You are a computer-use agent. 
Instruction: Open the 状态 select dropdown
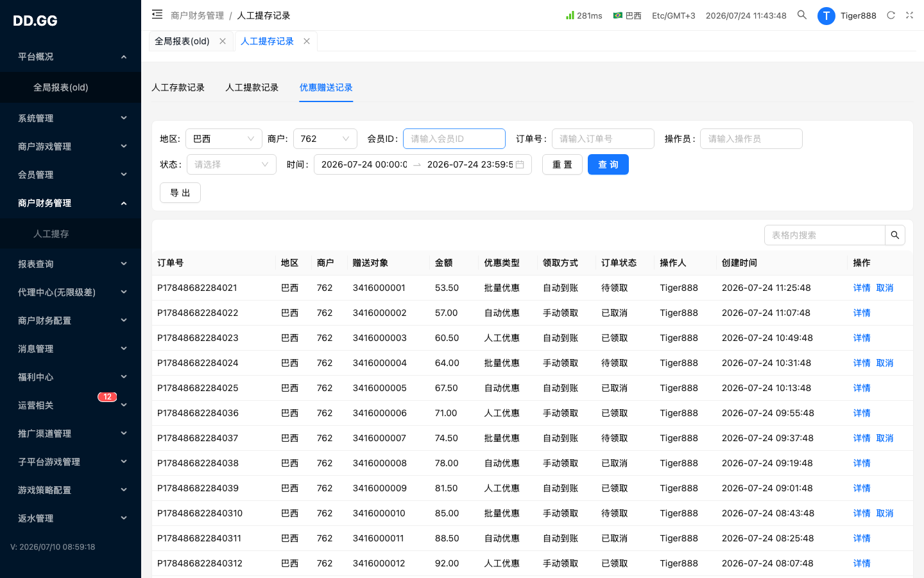pyautogui.click(x=232, y=164)
